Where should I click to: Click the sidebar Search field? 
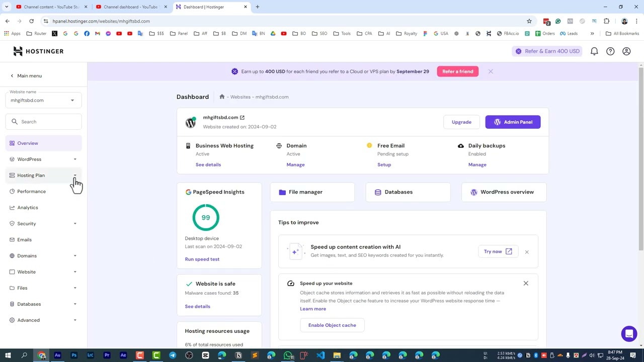(43, 122)
